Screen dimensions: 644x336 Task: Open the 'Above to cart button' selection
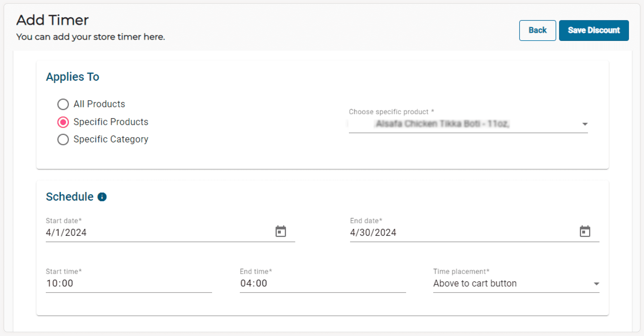475,284
